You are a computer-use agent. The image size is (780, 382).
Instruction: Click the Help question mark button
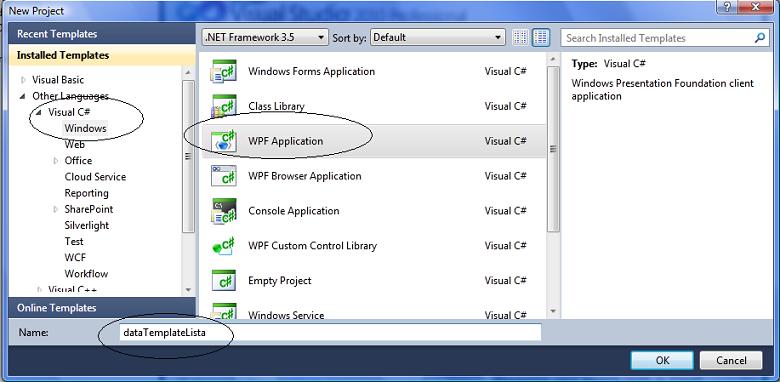coord(728,6)
